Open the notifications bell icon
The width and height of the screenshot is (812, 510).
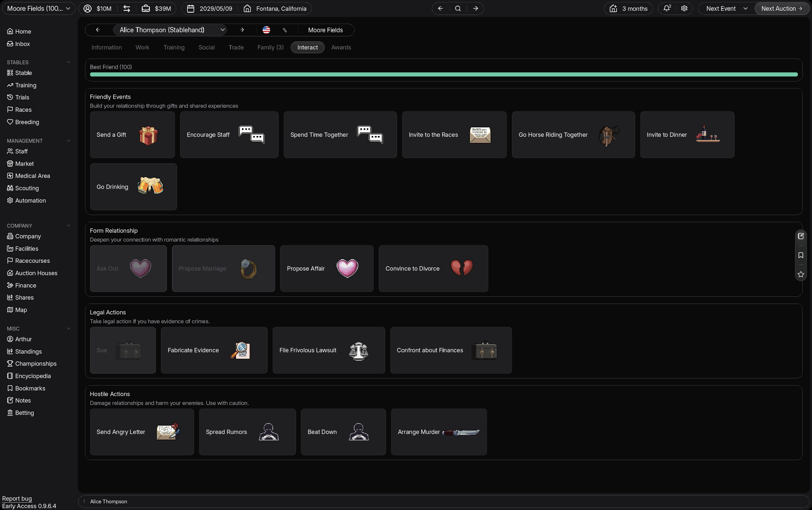coord(667,8)
